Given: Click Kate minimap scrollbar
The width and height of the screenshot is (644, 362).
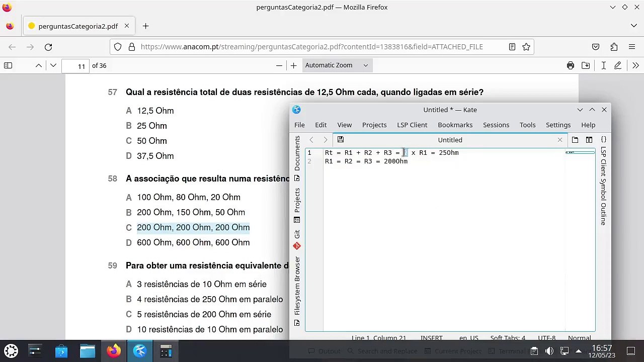Looking at the screenshot, I should [x=580, y=239].
